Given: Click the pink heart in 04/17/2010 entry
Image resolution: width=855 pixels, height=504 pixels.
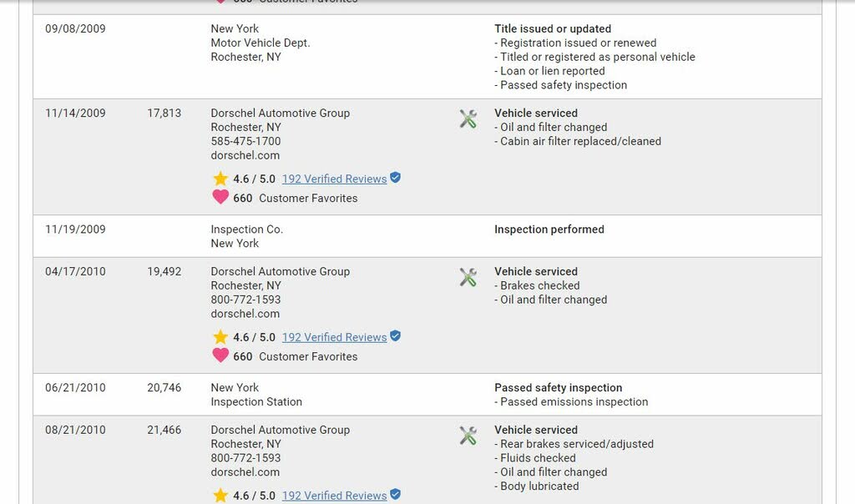Looking at the screenshot, I should click(x=220, y=355).
